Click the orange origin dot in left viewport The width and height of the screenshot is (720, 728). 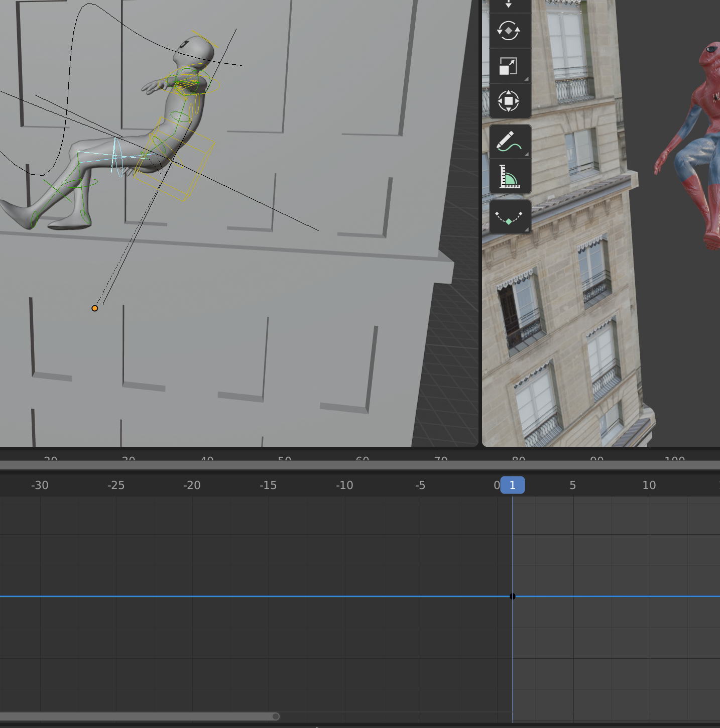pos(95,308)
